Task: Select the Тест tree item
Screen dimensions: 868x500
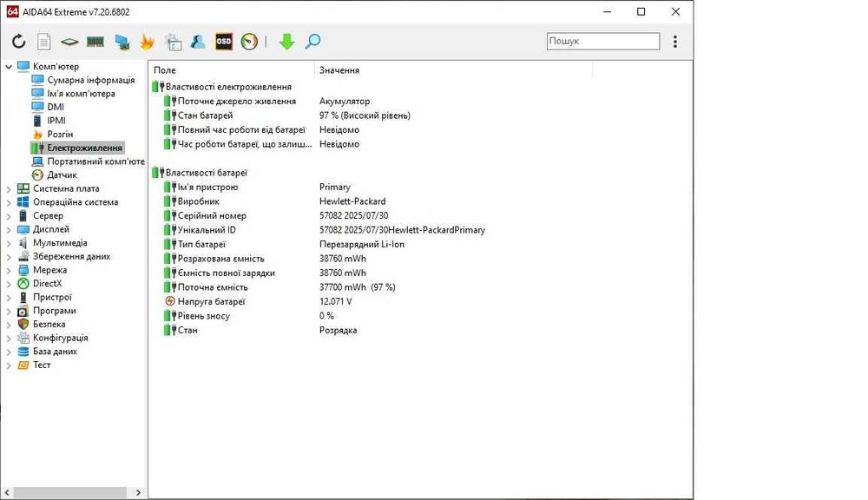Action: coord(42,365)
